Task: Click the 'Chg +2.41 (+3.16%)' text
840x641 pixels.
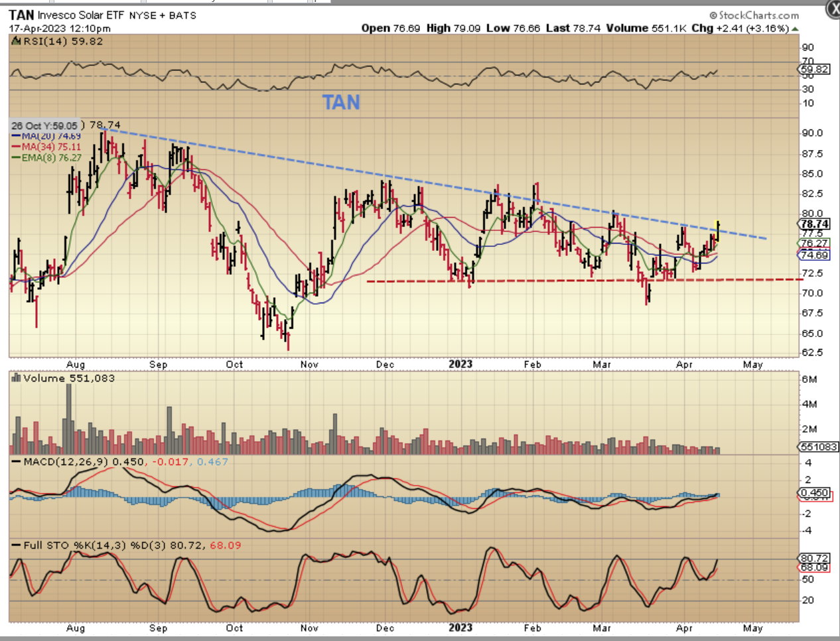Action: 740,28
